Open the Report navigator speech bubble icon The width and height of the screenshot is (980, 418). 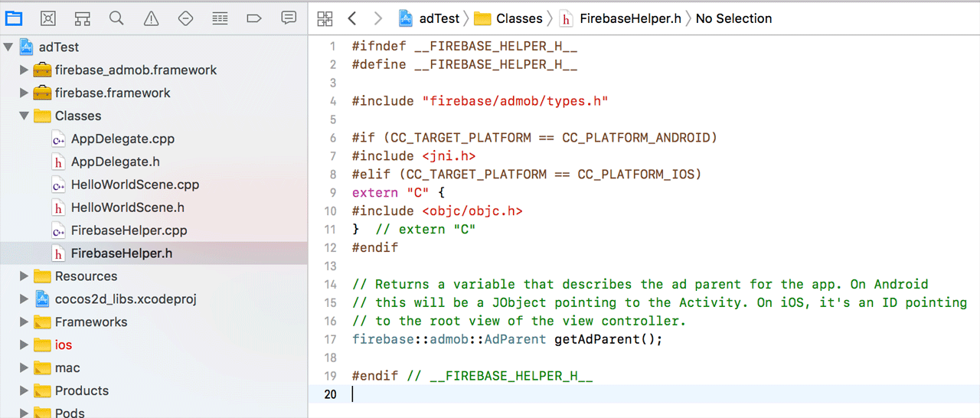tap(289, 18)
